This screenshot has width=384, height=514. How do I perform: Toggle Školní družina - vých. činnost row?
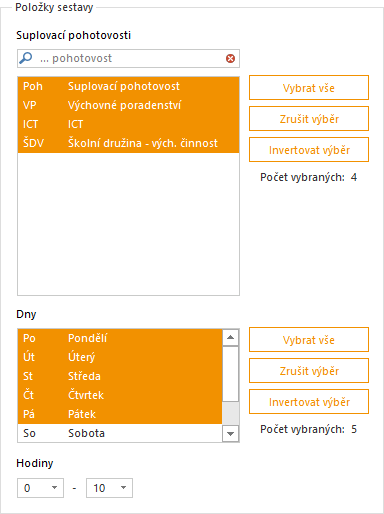coord(128,143)
